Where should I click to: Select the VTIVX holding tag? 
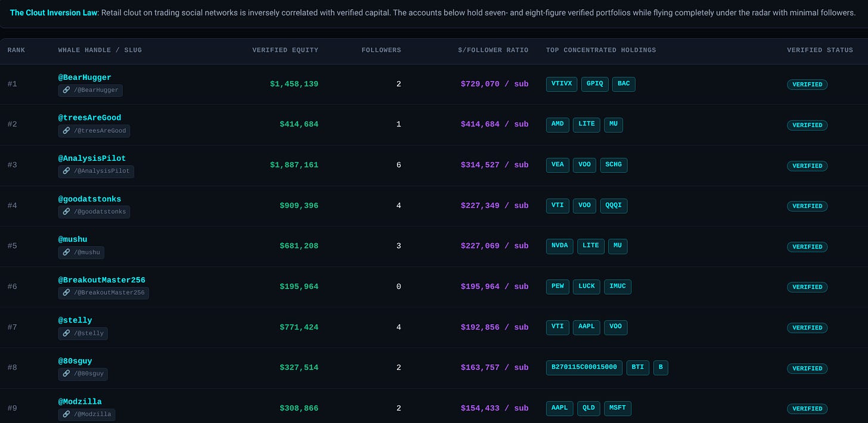[x=562, y=84]
